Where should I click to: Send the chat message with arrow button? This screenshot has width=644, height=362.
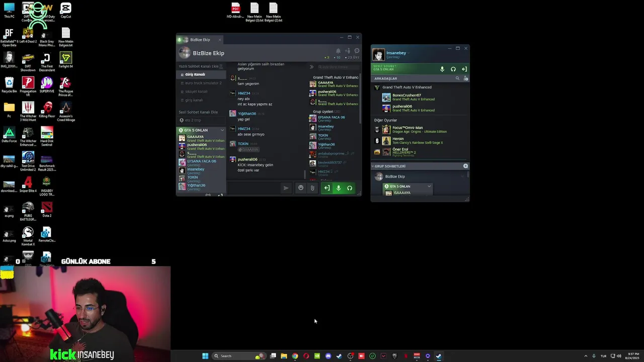(x=286, y=188)
